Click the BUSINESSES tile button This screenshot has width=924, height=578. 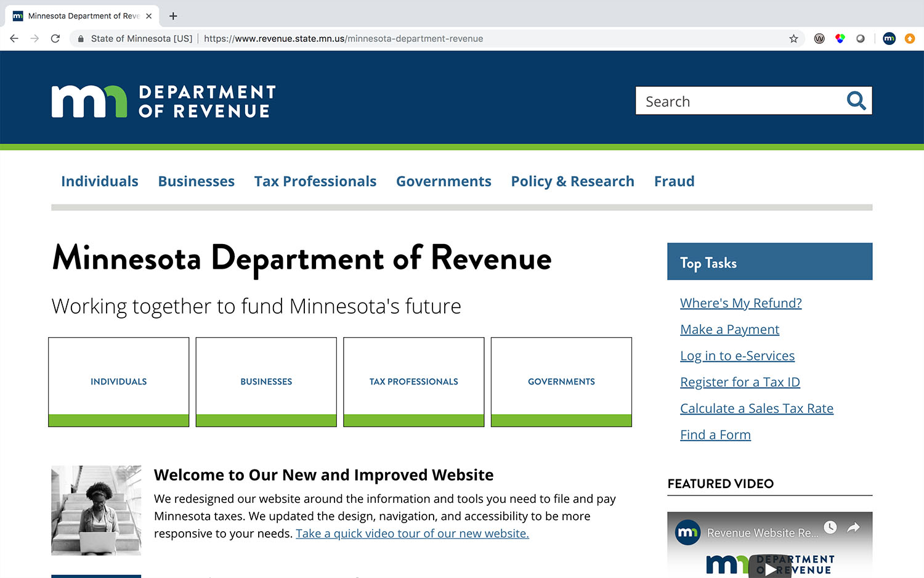(x=266, y=382)
